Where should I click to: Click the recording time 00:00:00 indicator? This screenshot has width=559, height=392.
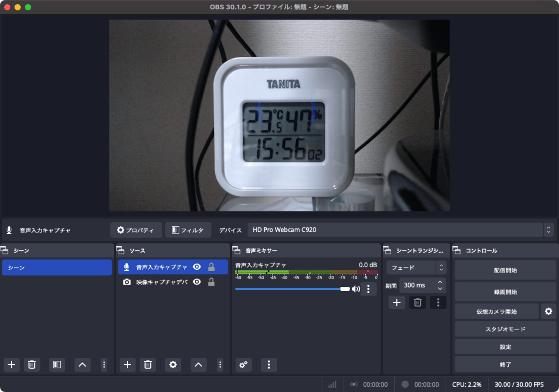427,384
